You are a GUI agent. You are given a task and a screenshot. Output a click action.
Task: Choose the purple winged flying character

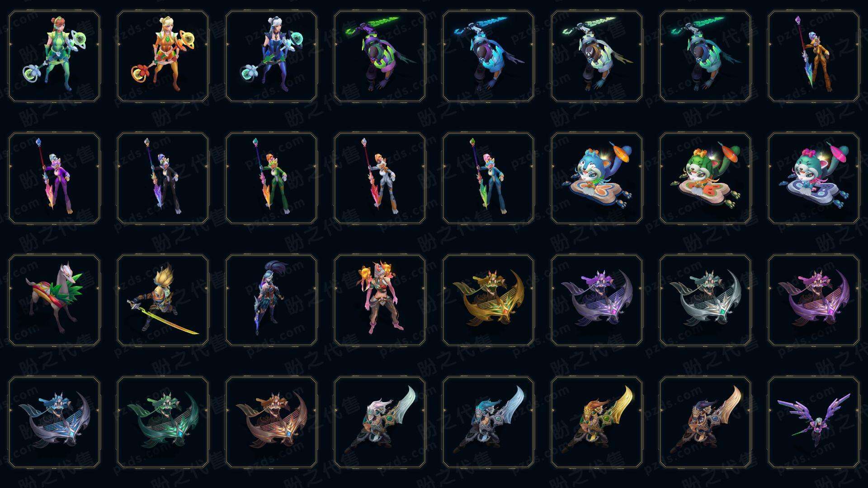pos(814,422)
